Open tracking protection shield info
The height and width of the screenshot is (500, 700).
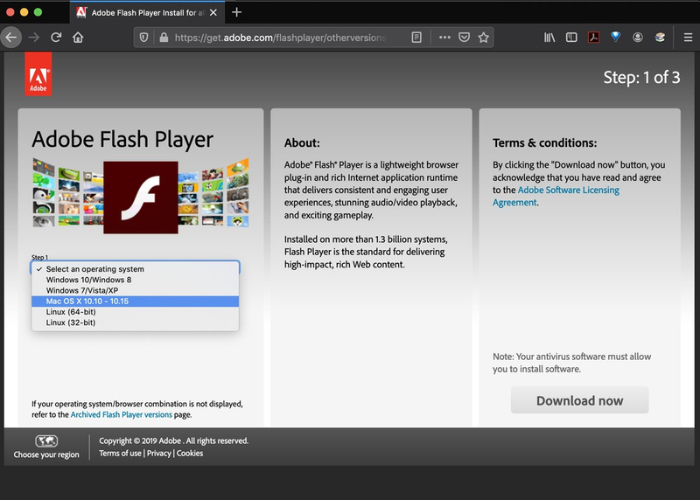144,38
